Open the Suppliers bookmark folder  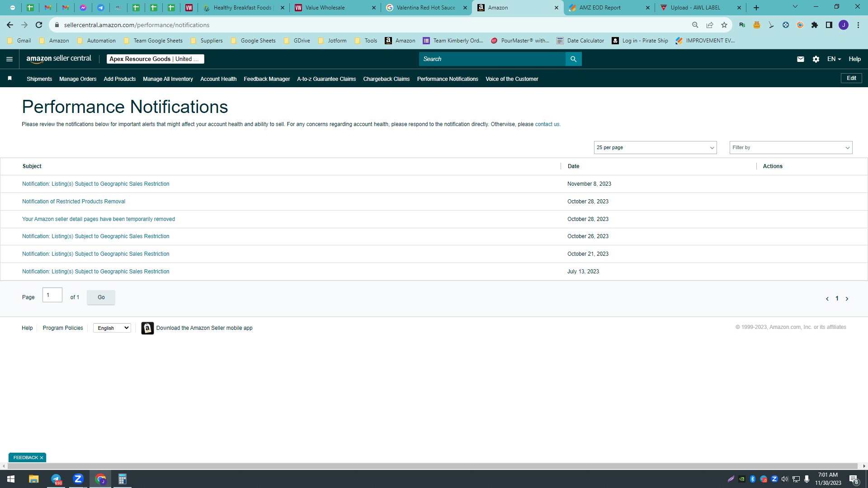click(207, 41)
